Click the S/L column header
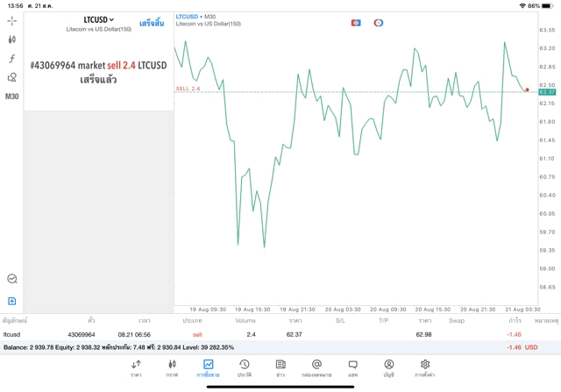 (340, 320)
